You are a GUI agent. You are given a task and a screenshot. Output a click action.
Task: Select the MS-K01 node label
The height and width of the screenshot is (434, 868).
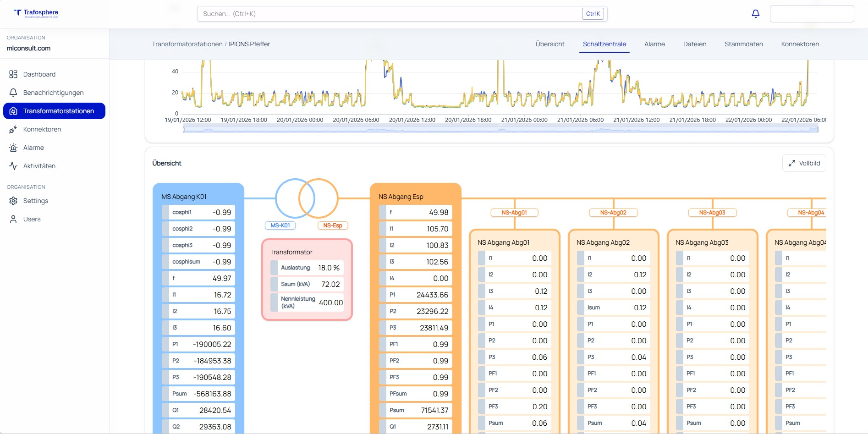click(280, 225)
